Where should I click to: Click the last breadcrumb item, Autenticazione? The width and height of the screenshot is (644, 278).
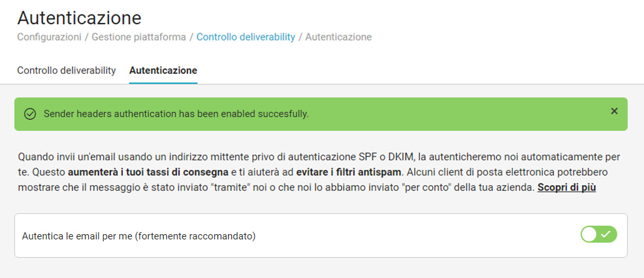point(338,37)
